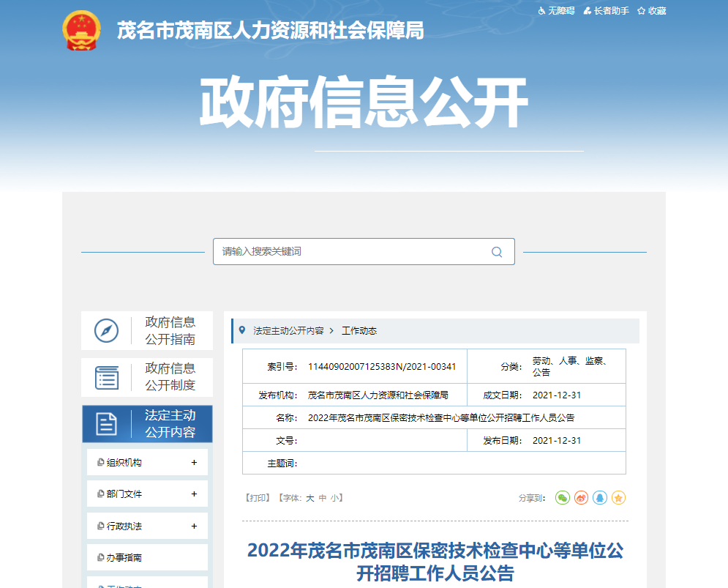Expand 行政执法 with plus sign
Image resolution: width=728 pixels, height=588 pixels.
tap(194, 526)
